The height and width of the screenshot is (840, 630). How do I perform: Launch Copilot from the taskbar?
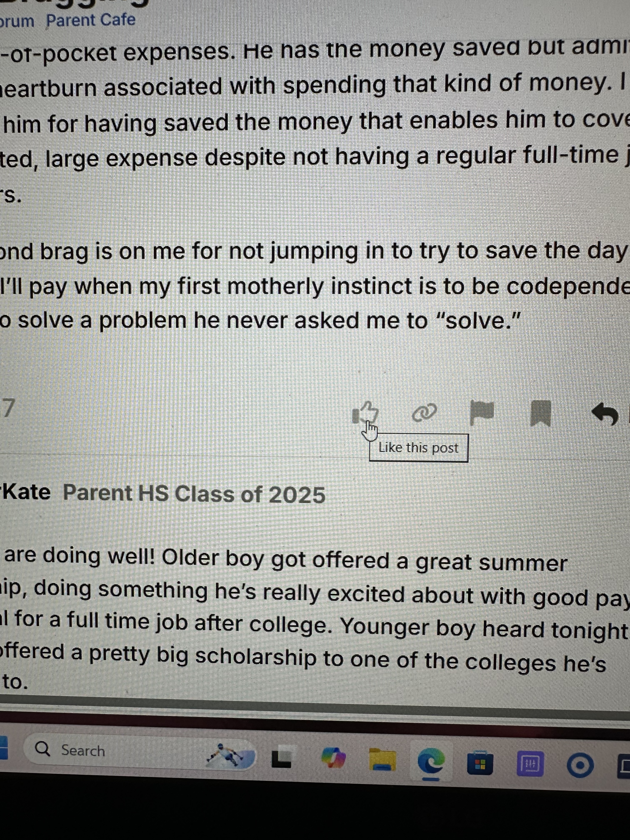coord(333,757)
